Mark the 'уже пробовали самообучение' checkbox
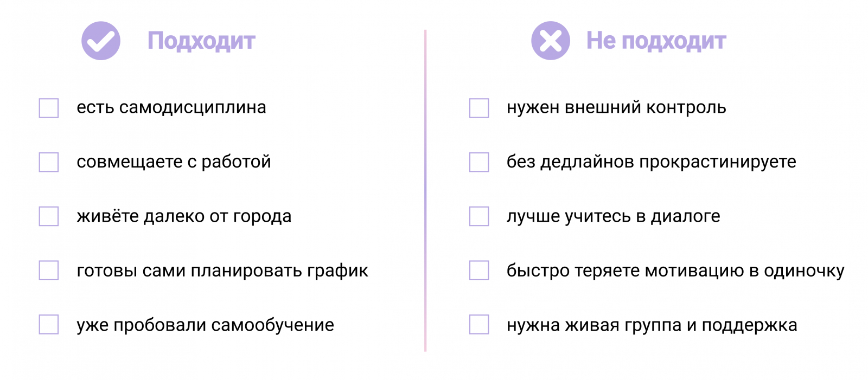 49,325
